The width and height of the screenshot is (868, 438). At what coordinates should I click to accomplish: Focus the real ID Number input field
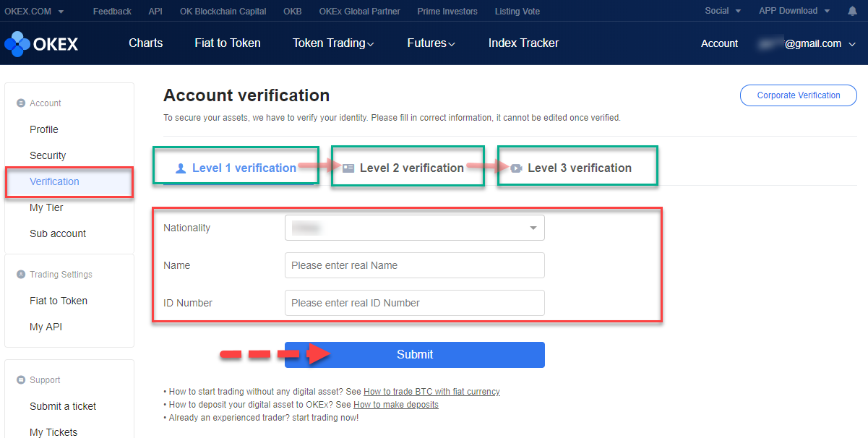(x=415, y=303)
